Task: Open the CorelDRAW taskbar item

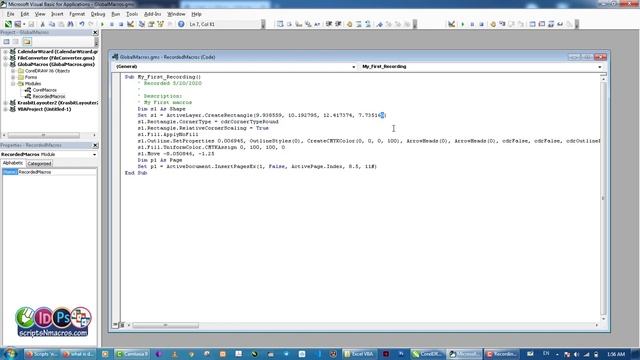Action: [427, 354]
